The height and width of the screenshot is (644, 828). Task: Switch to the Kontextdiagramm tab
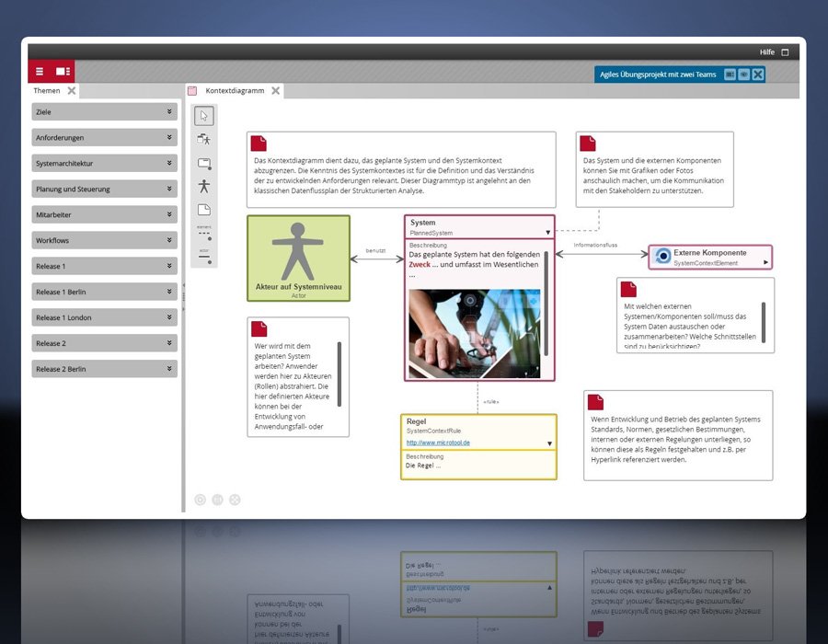[235, 91]
